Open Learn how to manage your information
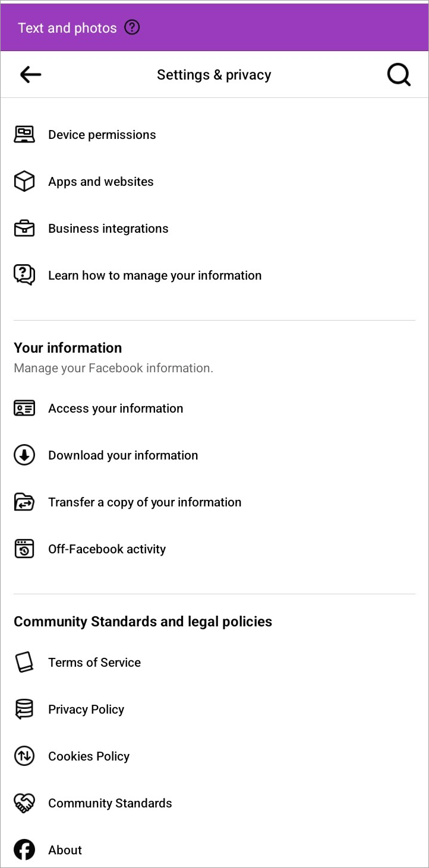 click(154, 275)
